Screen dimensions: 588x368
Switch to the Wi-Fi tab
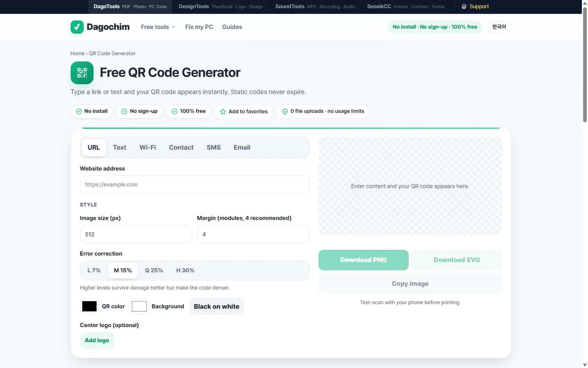coord(148,148)
